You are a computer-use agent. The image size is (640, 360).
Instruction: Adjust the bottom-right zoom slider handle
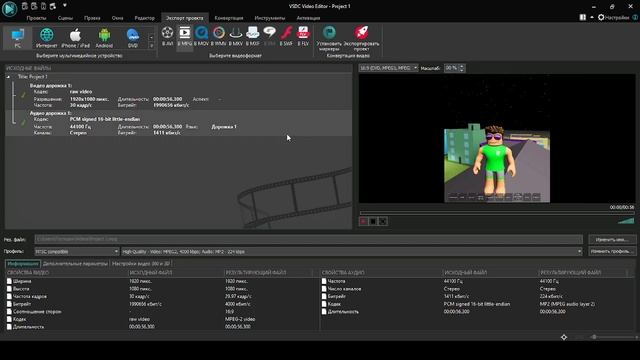pyautogui.click(x=594, y=337)
